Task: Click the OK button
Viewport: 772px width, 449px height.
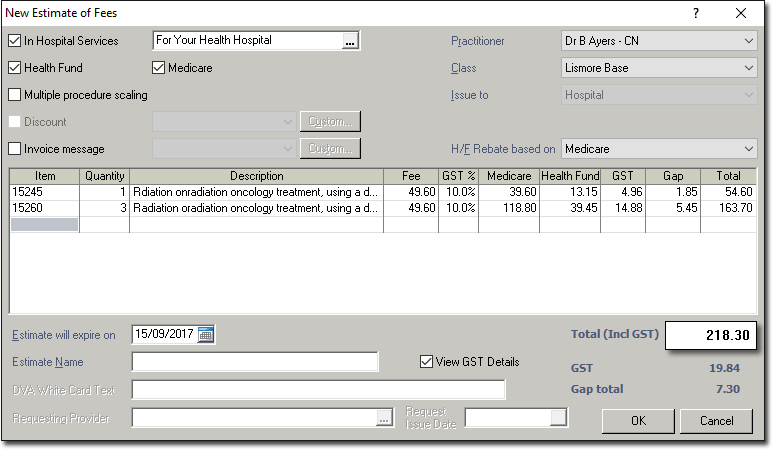Action: [x=638, y=421]
